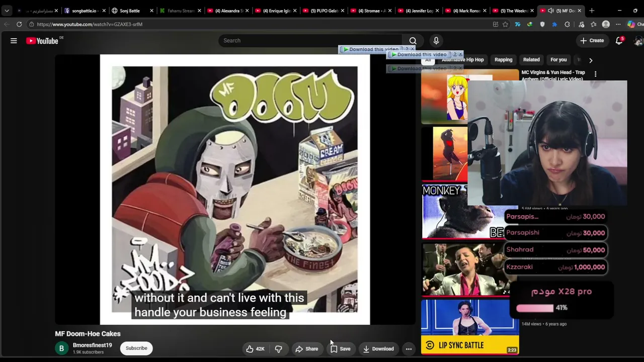Dislike the MF Doom video
The width and height of the screenshot is (644, 362).
(x=278, y=349)
